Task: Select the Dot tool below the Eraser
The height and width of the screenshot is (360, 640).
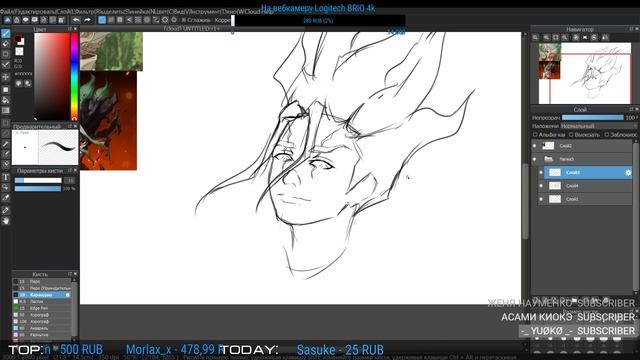Action: pos(6,54)
